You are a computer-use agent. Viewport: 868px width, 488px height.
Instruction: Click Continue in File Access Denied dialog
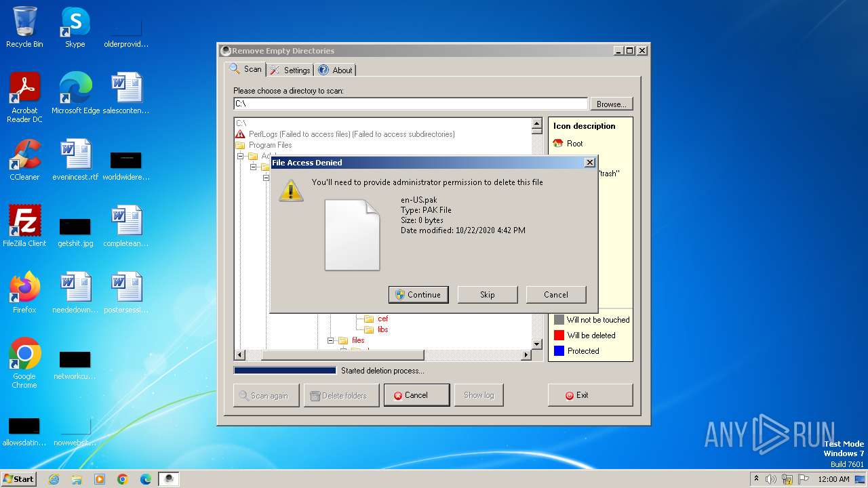tap(418, 295)
